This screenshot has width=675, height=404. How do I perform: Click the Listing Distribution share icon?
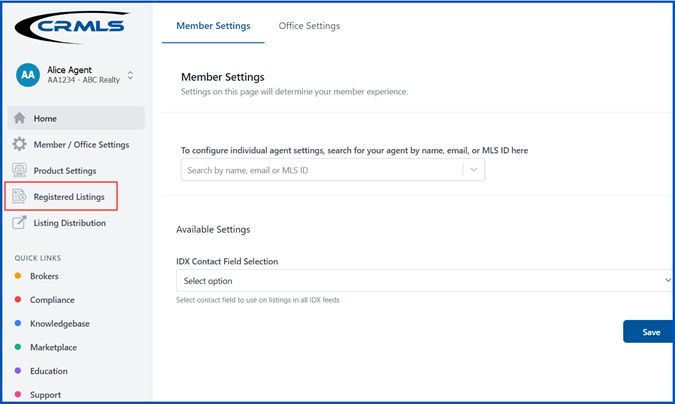[19, 222]
